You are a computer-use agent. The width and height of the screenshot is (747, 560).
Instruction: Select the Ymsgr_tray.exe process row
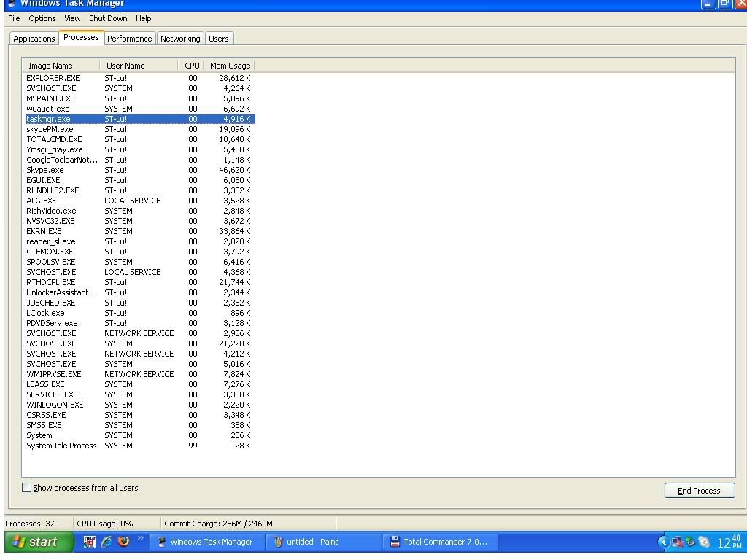click(140, 149)
